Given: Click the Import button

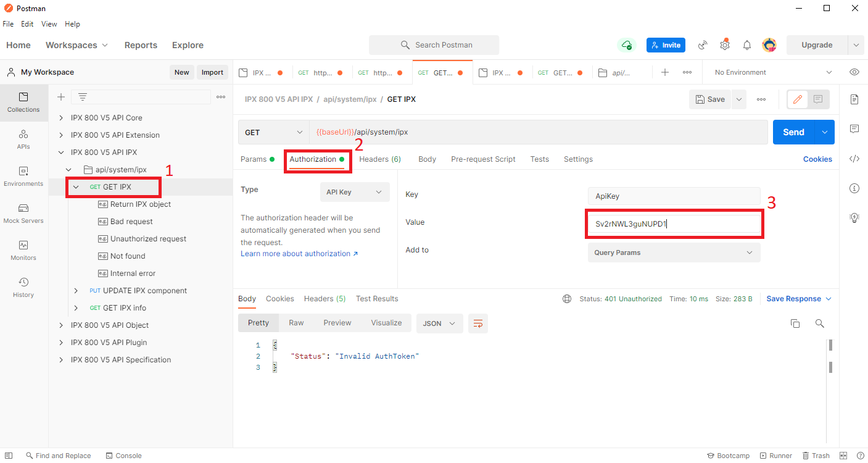Looking at the screenshot, I should (x=212, y=72).
